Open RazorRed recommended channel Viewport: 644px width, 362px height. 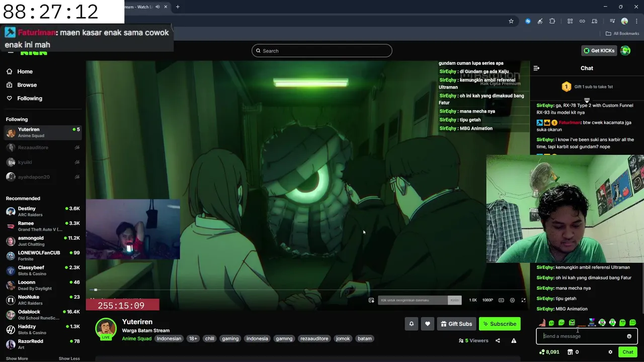43,344
